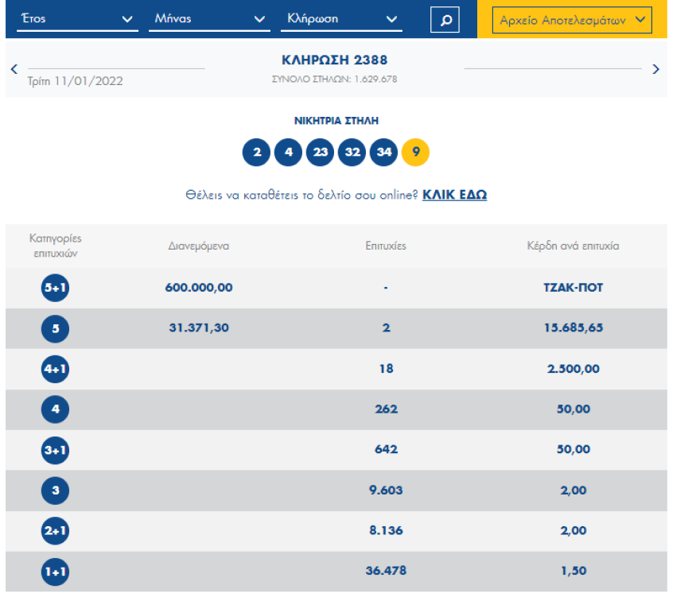Open the Έτος year dropdown
This screenshot has height=601, width=700.
point(77,19)
